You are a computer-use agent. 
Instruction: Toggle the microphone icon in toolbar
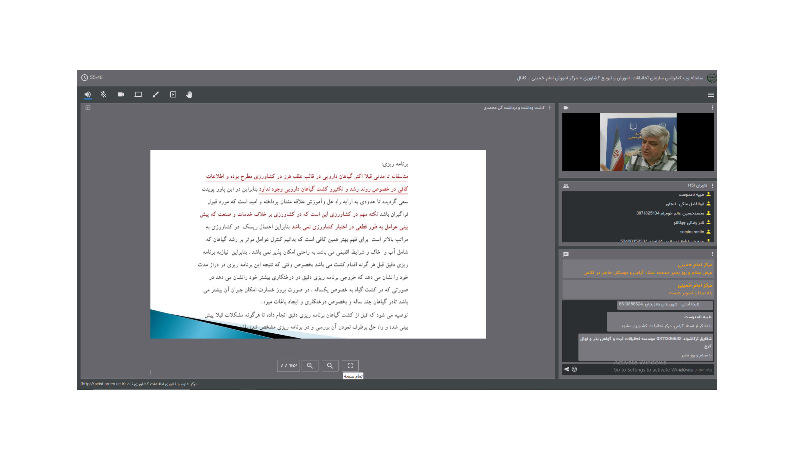pos(103,95)
